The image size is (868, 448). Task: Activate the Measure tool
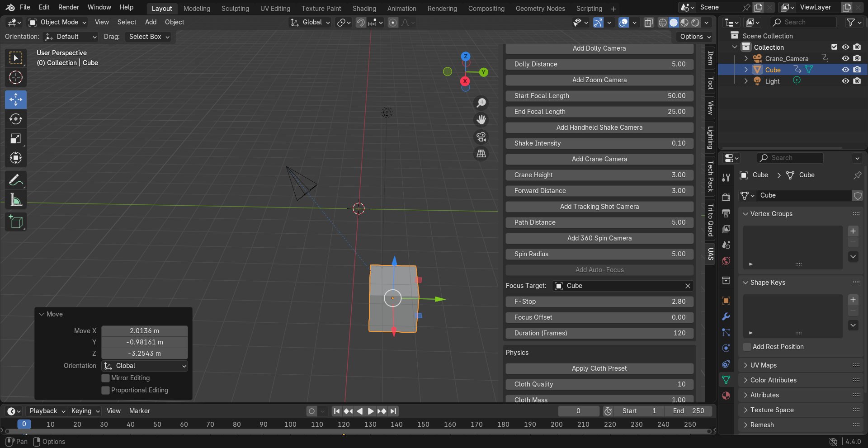tap(15, 200)
